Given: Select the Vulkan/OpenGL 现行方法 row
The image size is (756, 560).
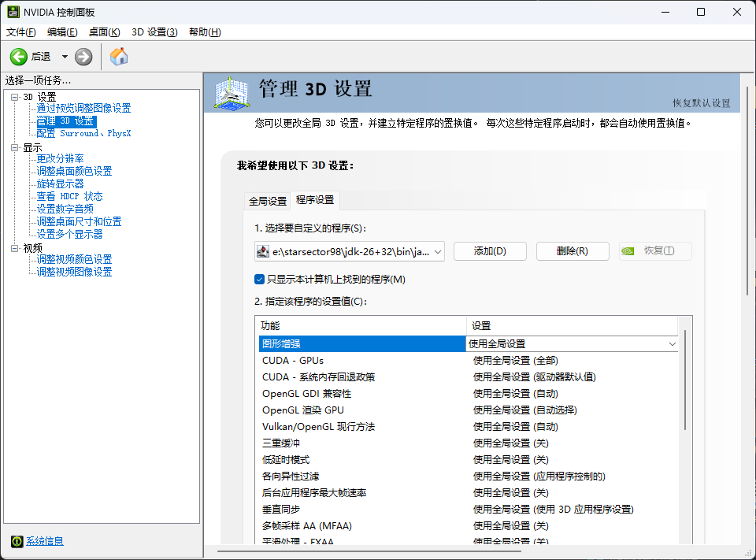Looking at the screenshot, I should 469,426.
